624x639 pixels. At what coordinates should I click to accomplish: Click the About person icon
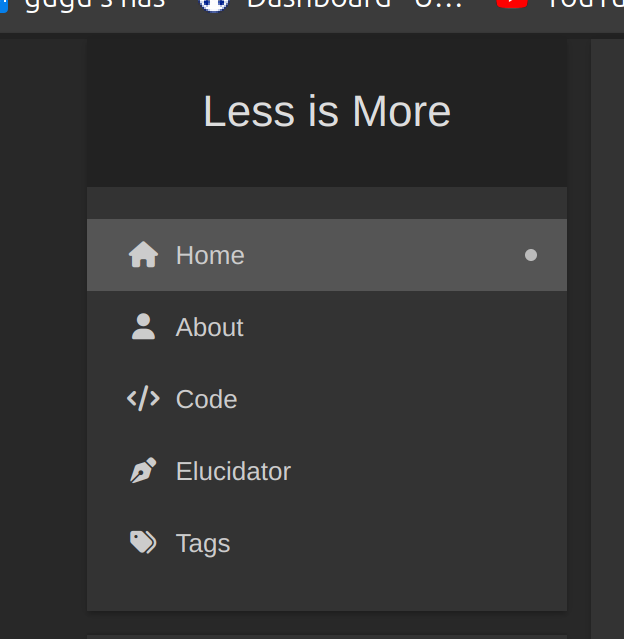click(x=143, y=327)
